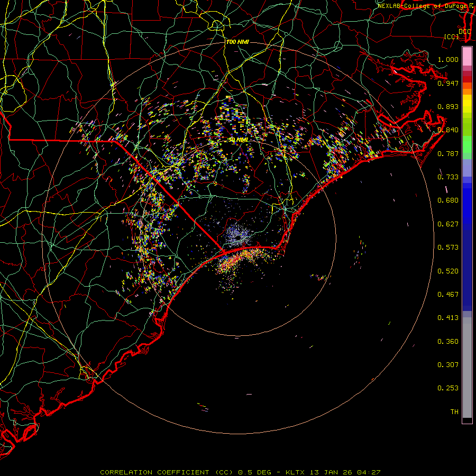476x476 pixels.
Task: Click the 0.893 color scale value
Action: click(x=448, y=106)
